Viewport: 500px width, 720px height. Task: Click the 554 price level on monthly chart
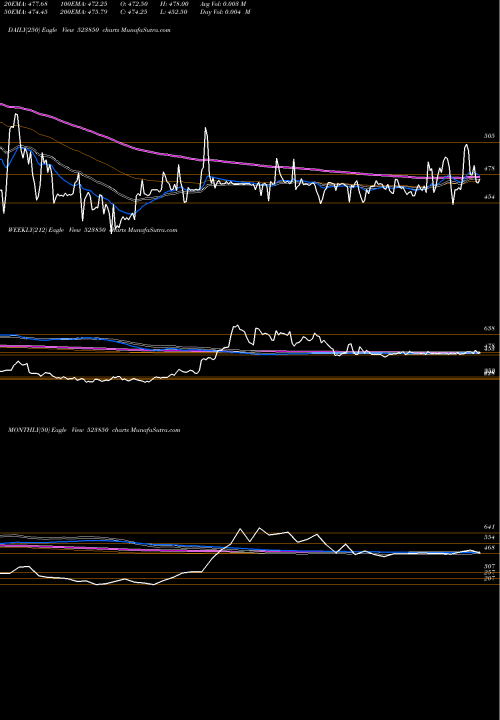489,537
